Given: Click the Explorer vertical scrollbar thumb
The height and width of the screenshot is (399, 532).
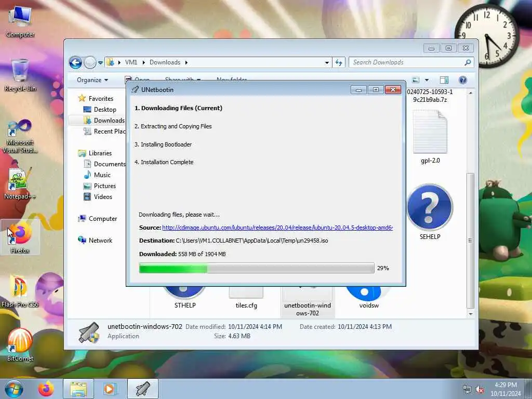Looking at the screenshot, I should tap(470, 241).
